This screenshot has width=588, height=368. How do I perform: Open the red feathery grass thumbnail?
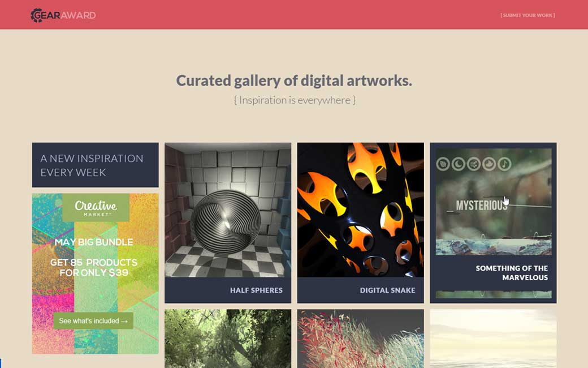pyautogui.click(x=361, y=339)
